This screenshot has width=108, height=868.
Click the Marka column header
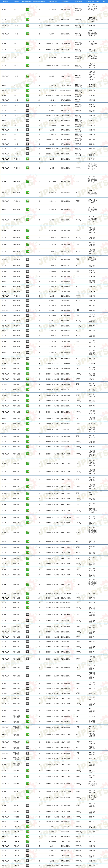(5, 1)
